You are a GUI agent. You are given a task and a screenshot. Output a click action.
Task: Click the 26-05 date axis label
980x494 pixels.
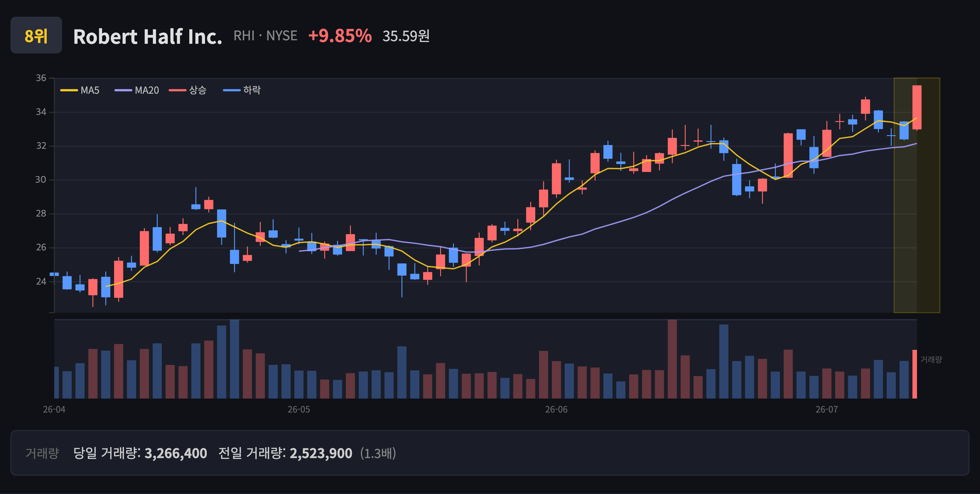coord(299,409)
